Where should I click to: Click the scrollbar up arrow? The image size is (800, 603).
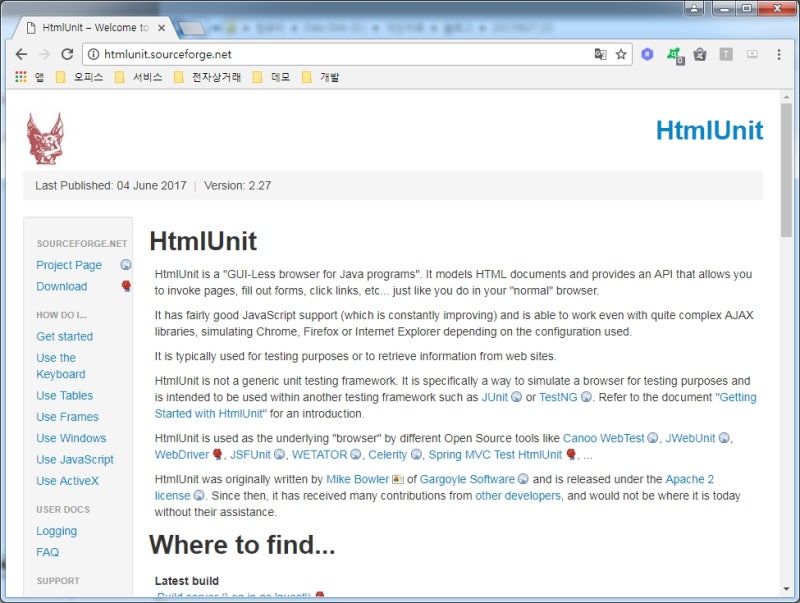(786, 96)
